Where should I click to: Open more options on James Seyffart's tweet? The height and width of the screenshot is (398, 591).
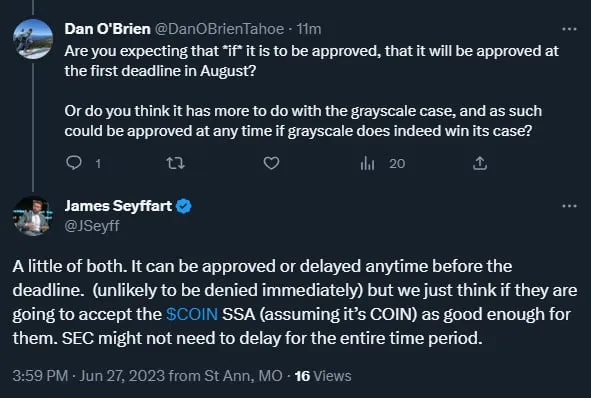point(569,206)
